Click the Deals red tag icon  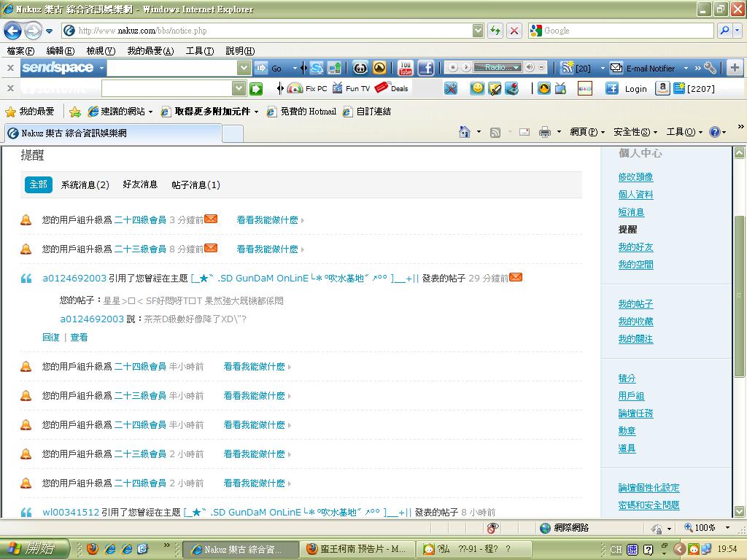[382, 87]
